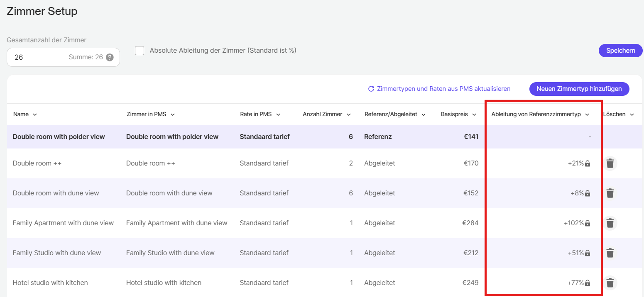Click trash icon for Double room with dune view
Image resolution: width=644 pixels, height=297 pixels.
pyautogui.click(x=610, y=193)
